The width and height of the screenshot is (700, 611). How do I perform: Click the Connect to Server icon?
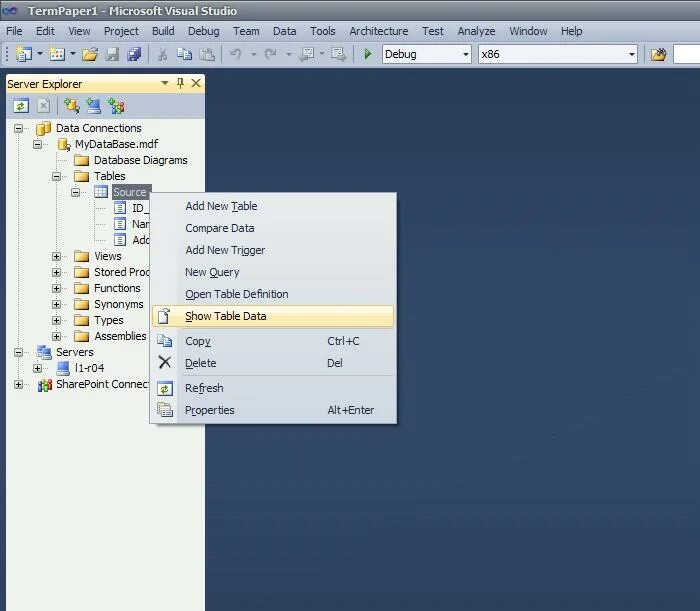[94, 106]
